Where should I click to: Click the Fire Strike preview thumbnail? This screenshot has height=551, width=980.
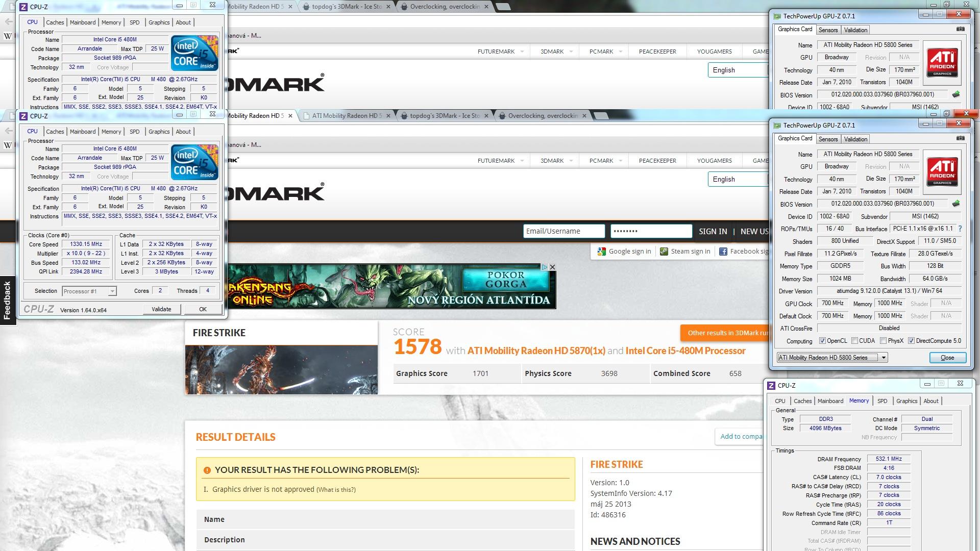point(281,370)
